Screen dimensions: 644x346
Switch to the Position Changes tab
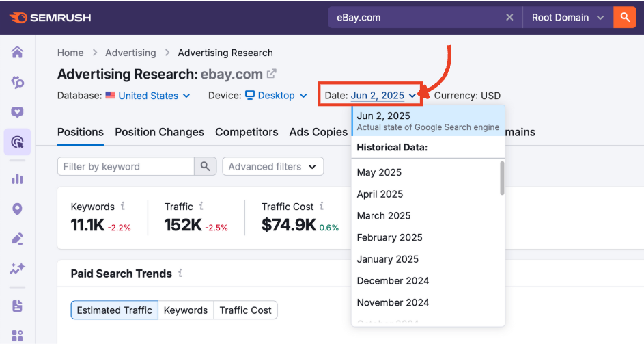point(159,132)
